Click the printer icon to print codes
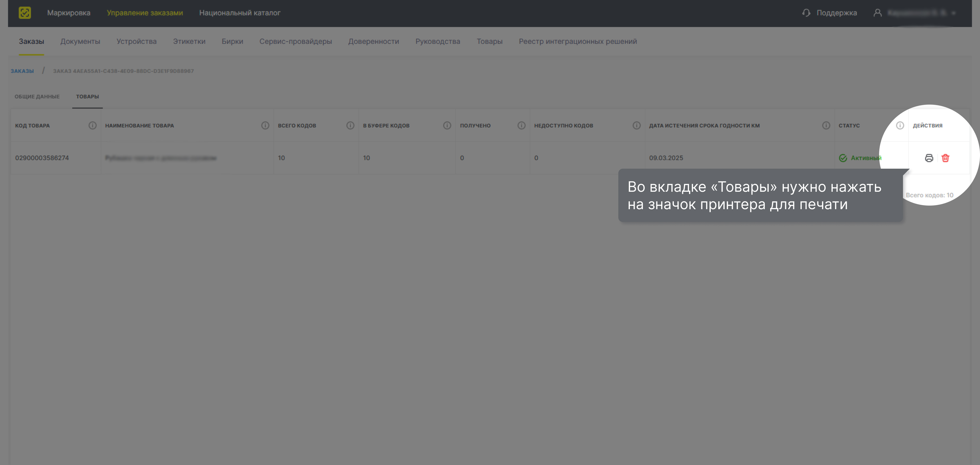 929,158
